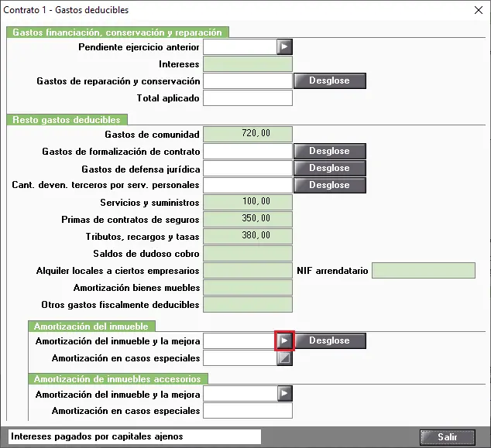The height and width of the screenshot is (448, 491).
Task: Select Servicios y suministros field showing 100,00
Action: pos(248,203)
